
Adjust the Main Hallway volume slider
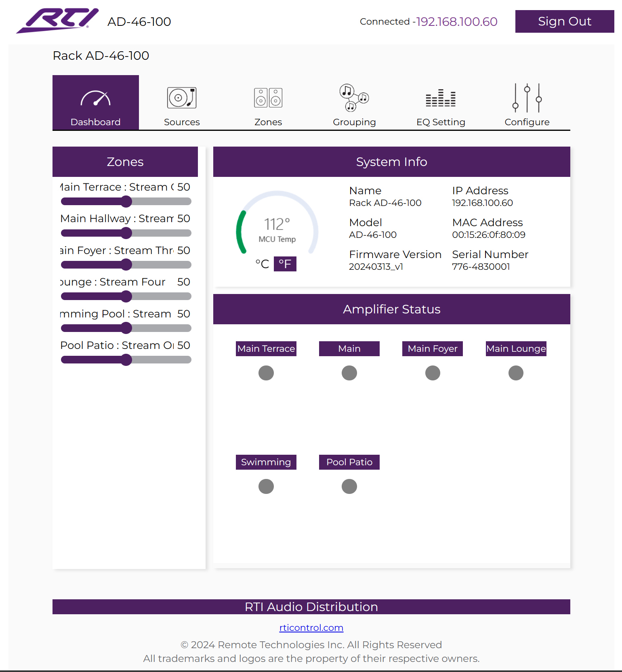(126, 233)
